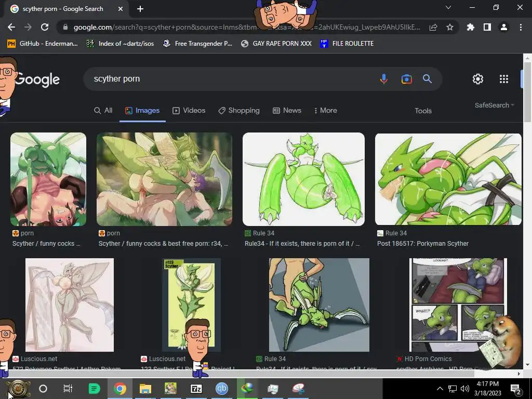Click the horizontal scrollbar right arrow

519,374
